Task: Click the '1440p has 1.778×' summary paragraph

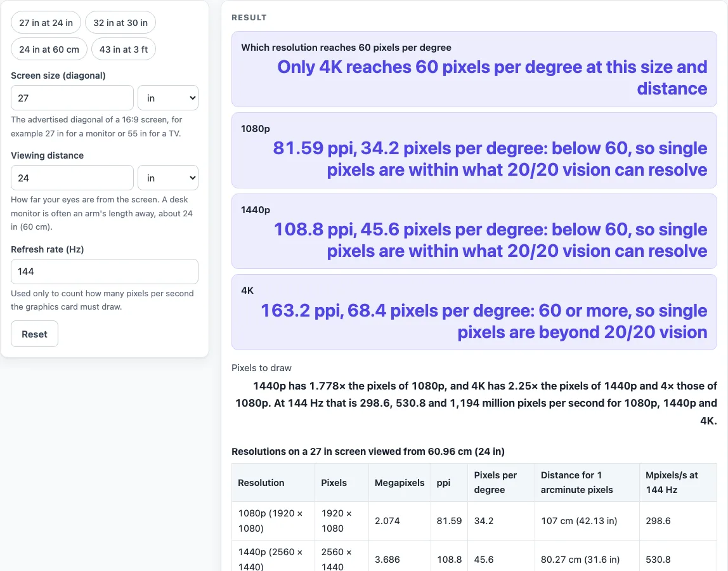Action: 474,404
